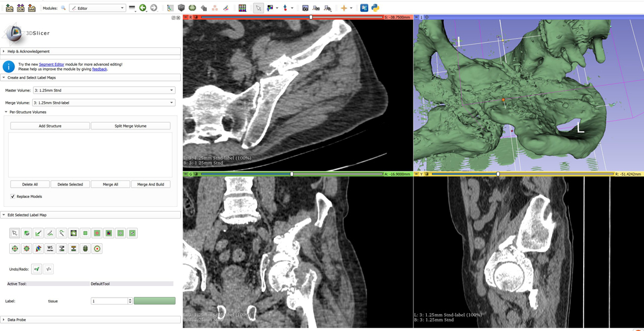Select the WS watershed effect tool
The width and height of the screenshot is (644, 331).
(50, 248)
